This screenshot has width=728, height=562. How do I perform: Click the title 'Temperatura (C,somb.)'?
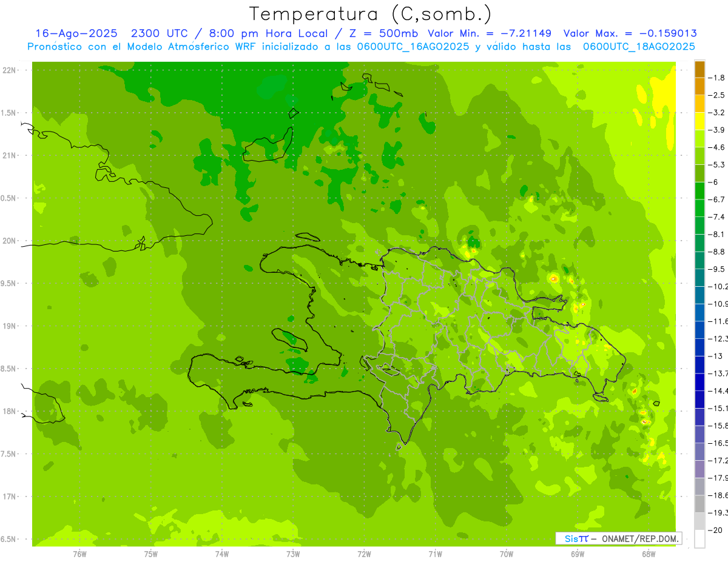point(371,14)
